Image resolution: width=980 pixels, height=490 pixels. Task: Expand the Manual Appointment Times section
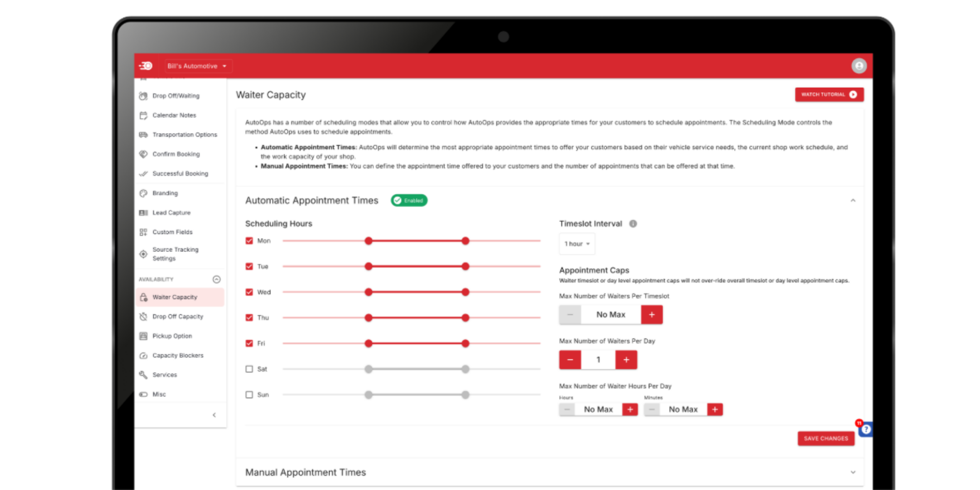[853, 472]
